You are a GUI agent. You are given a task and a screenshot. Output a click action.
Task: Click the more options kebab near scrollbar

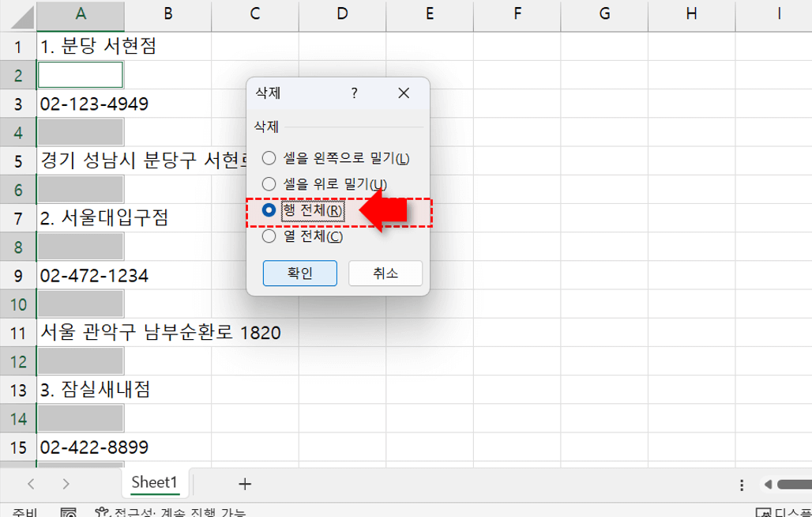tap(741, 484)
